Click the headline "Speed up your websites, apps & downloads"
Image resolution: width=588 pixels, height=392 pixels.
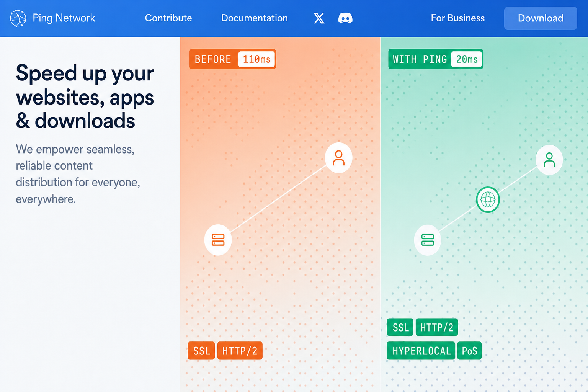tap(85, 97)
